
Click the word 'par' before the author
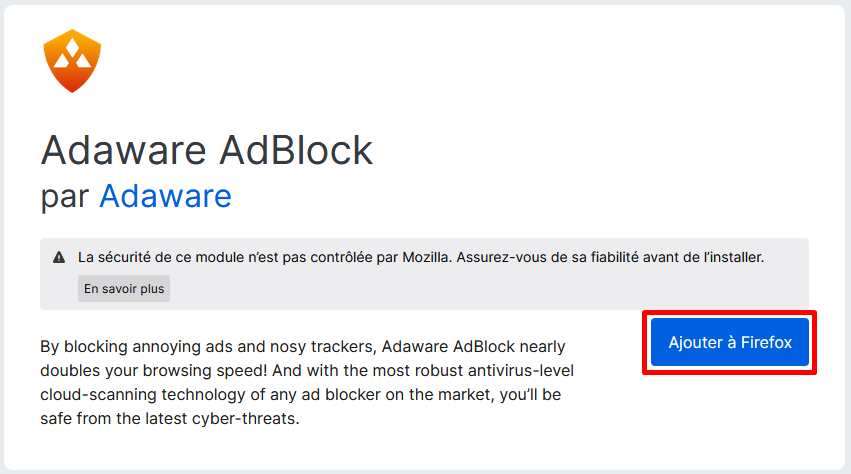pyautogui.click(x=65, y=198)
